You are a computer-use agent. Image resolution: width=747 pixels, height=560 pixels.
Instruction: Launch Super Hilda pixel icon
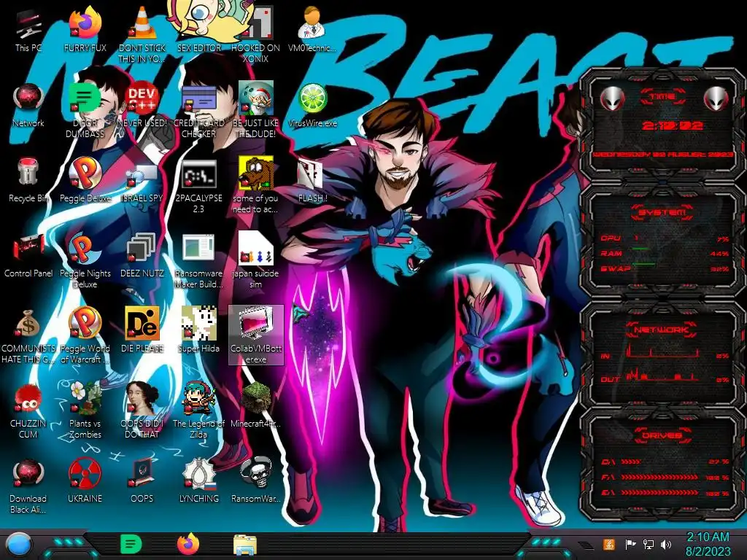pos(198,330)
